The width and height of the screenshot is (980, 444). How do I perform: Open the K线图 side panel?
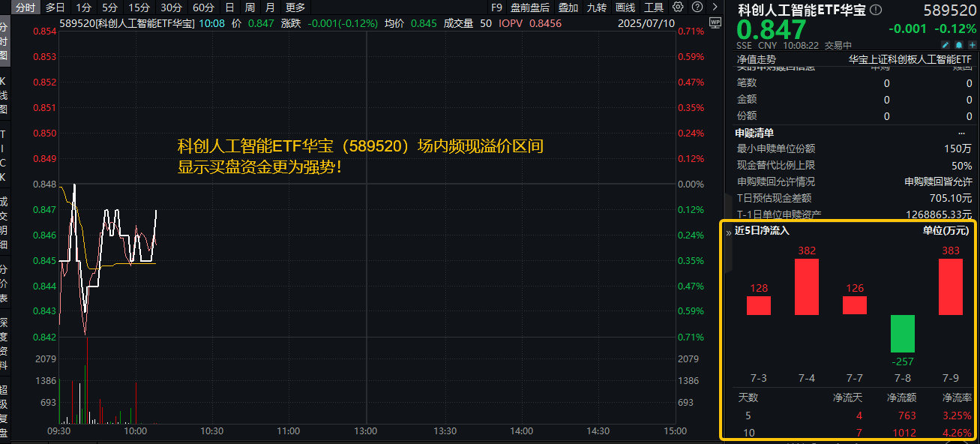4,94
